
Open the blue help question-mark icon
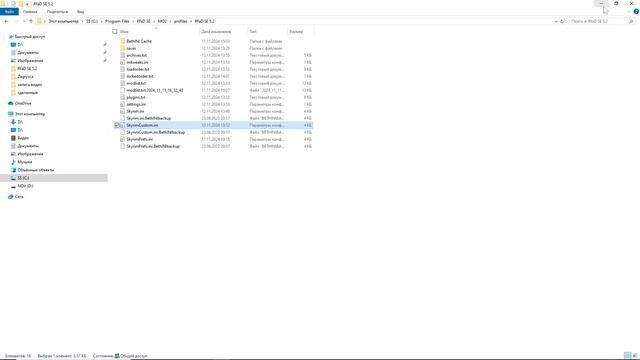click(x=636, y=11)
